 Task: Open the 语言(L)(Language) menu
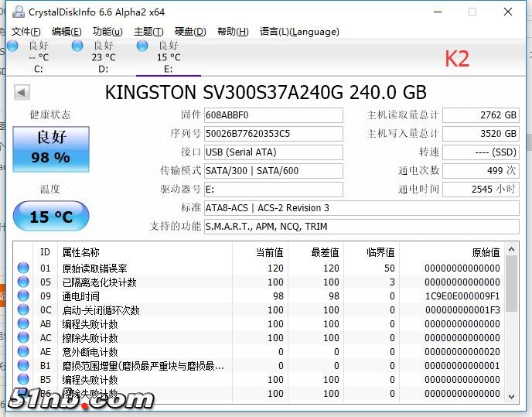299,32
